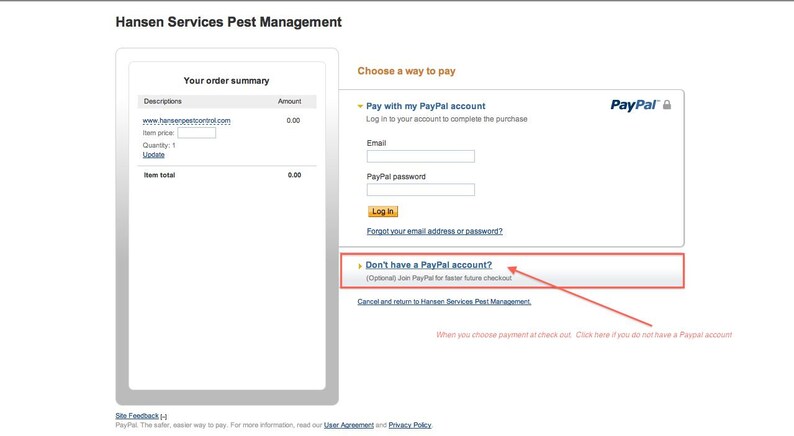Click the padlock security icon

point(667,104)
